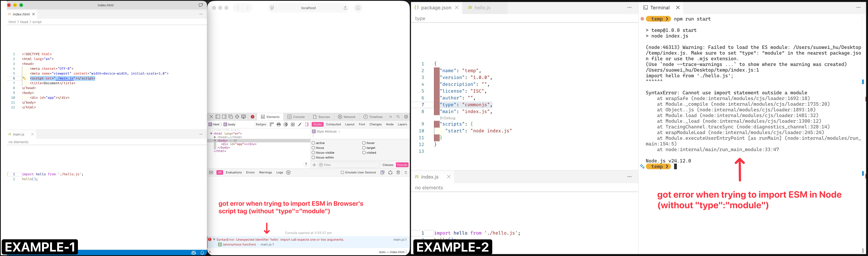Viewport: 868px width, 256px height.
Task: Click the Badges button
Action: (x=261, y=125)
